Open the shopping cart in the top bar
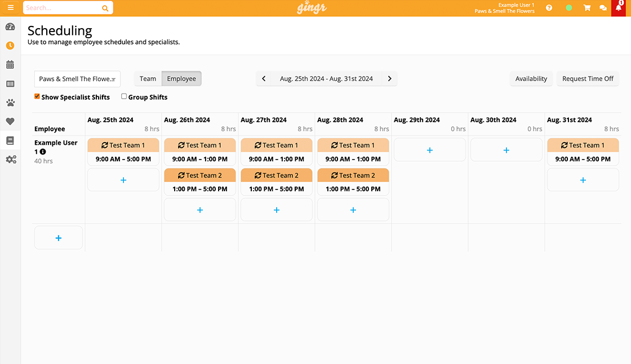 (586, 7)
